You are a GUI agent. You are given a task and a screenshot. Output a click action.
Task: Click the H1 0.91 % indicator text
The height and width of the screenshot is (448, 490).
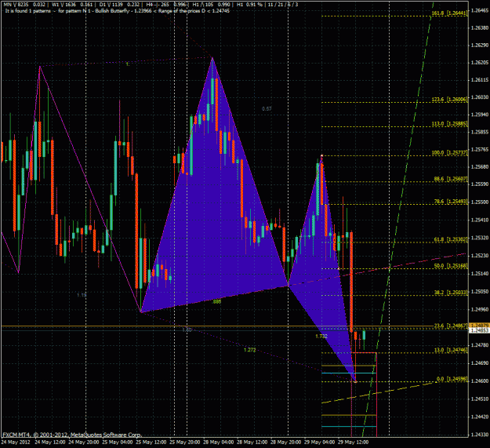(x=249, y=5)
